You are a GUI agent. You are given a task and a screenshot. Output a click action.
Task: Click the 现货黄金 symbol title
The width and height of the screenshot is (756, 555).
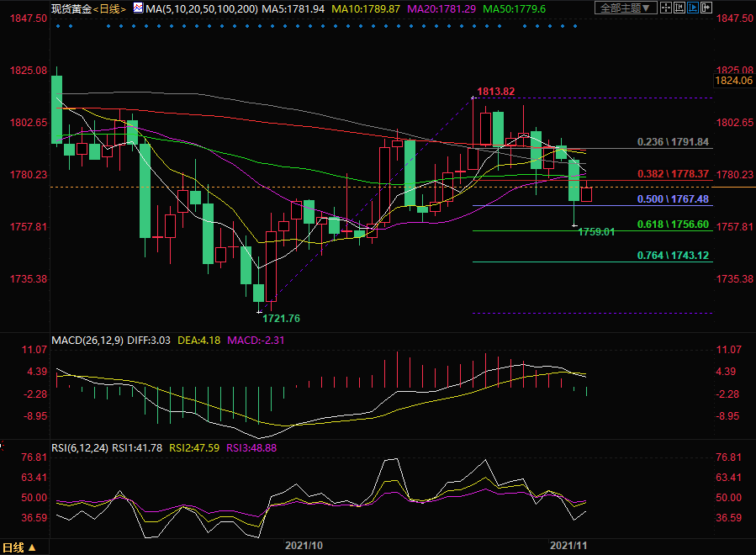tap(70, 8)
